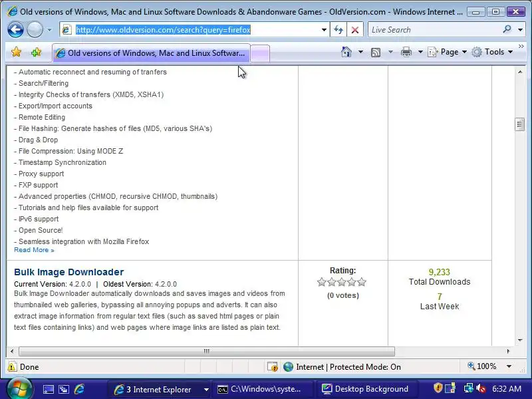
Task: Click the first rating star
Action: click(x=322, y=282)
